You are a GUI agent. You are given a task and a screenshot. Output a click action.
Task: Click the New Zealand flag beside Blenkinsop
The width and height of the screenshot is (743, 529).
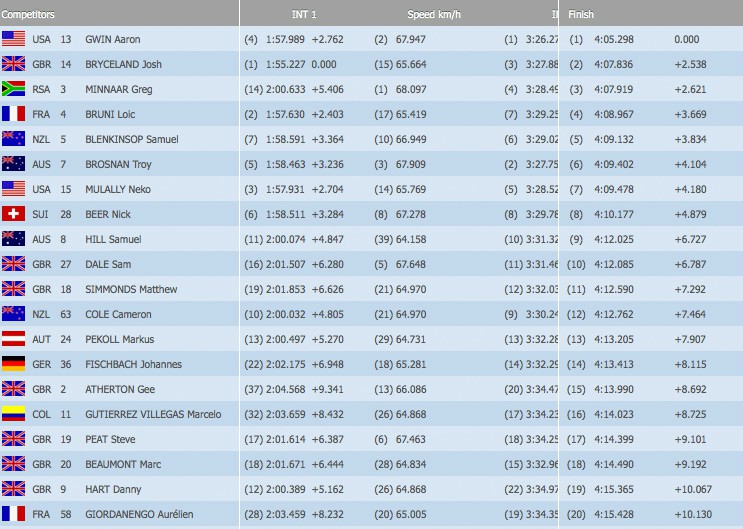point(13,139)
